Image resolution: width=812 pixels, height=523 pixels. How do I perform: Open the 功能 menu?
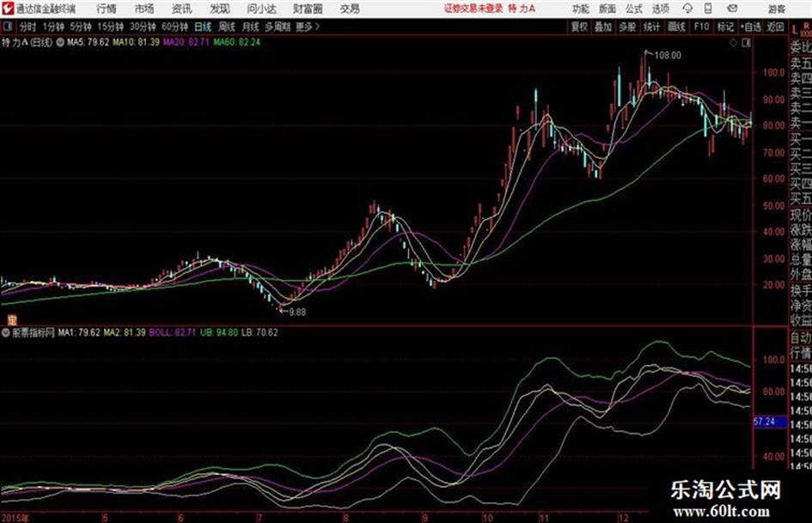point(581,9)
